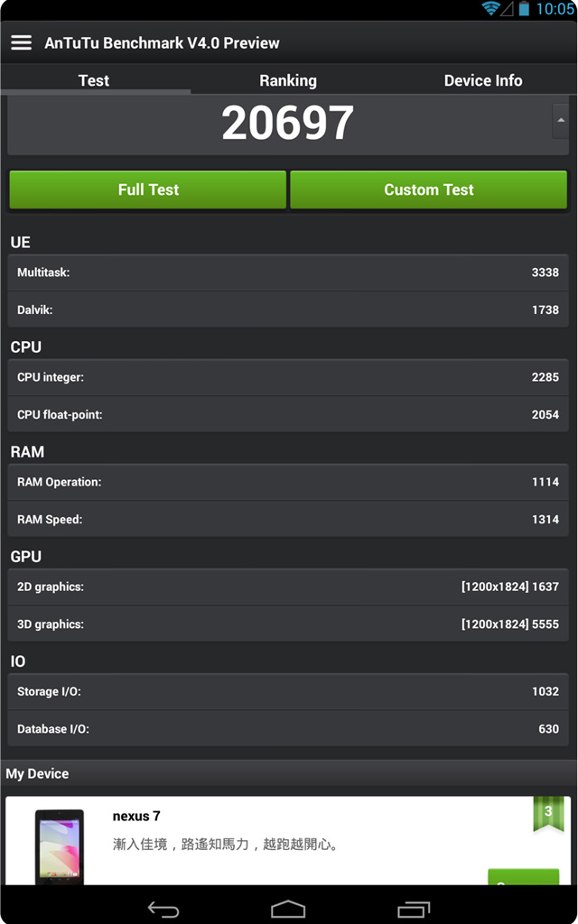Tap the battery status icon

tap(524, 8)
